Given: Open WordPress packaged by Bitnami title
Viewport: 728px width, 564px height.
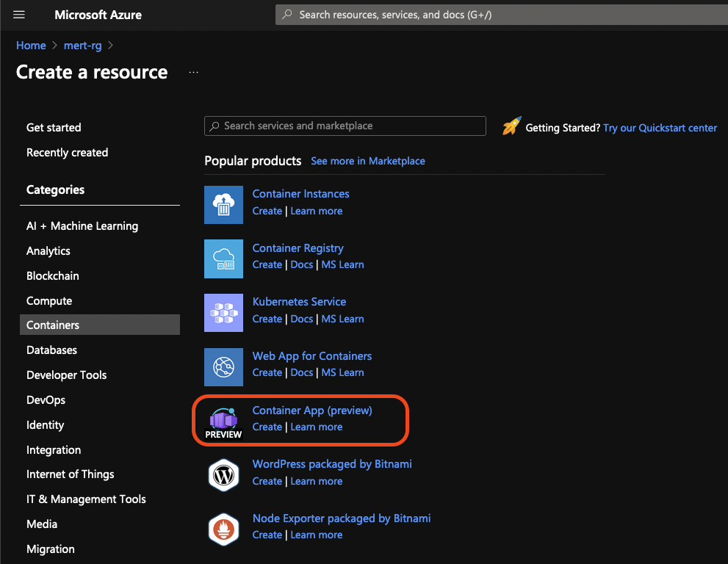Looking at the screenshot, I should coord(332,464).
